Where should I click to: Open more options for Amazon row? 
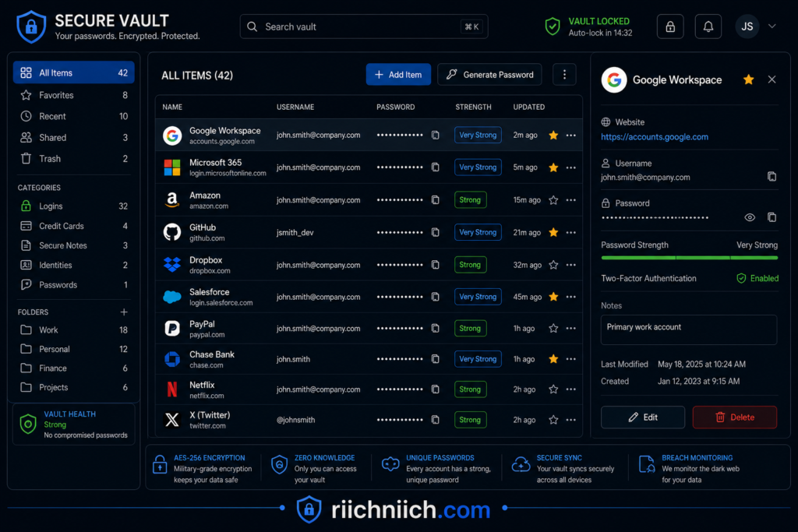pyautogui.click(x=571, y=200)
